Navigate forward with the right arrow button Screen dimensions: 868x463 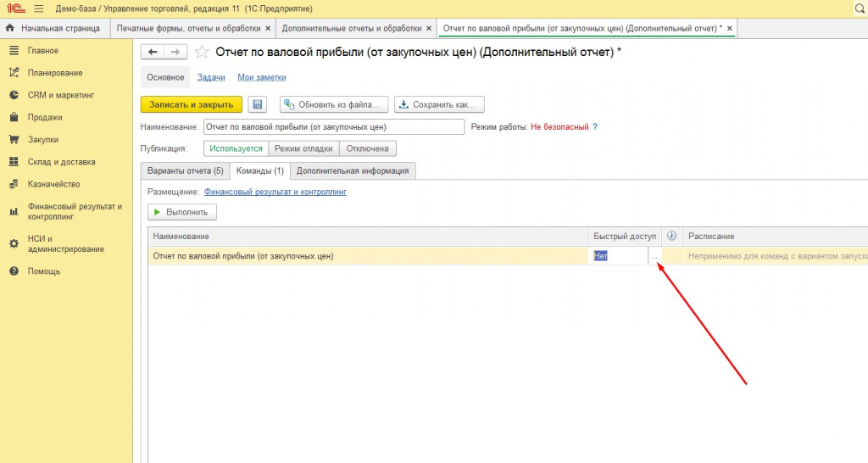click(x=175, y=52)
